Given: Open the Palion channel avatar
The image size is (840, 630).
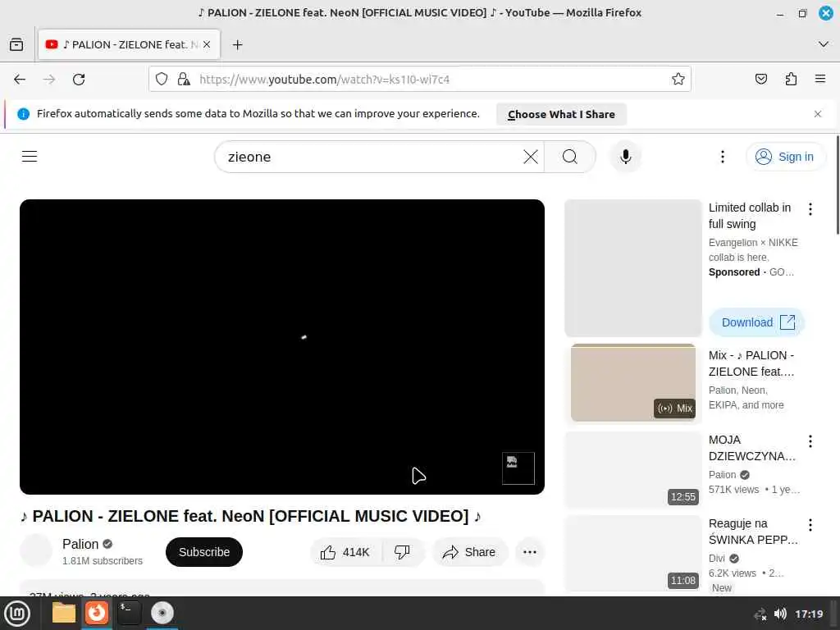Looking at the screenshot, I should pos(36,550).
